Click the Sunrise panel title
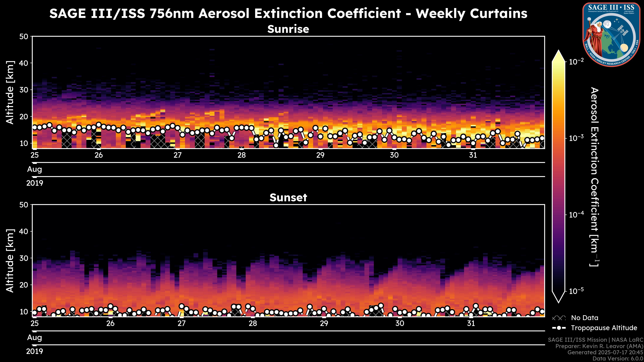Screen dimensions: 644x362 point(288,29)
